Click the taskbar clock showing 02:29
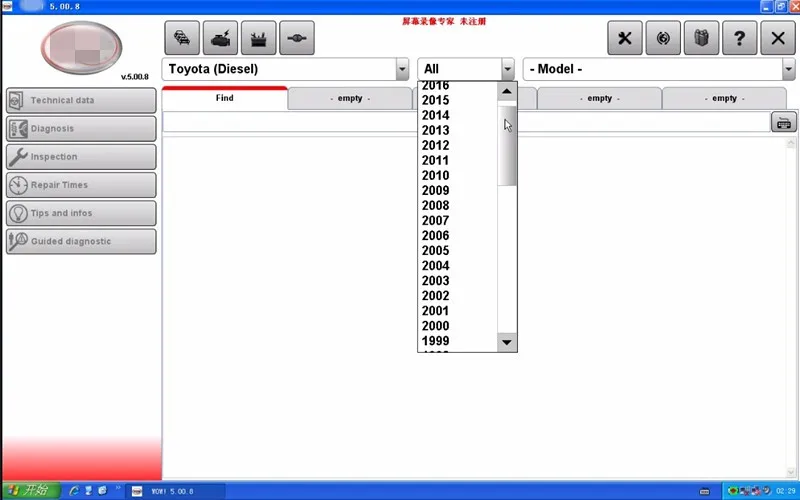The height and width of the screenshot is (500, 800). tap(786, 491)
